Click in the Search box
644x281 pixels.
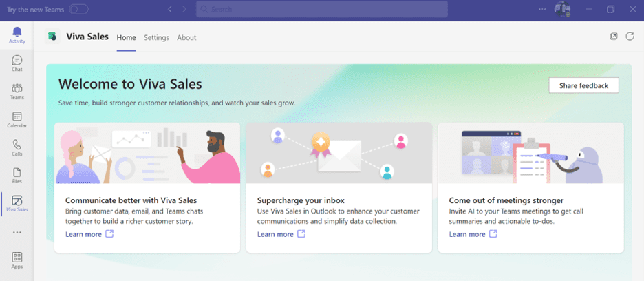(x=321, y=9)
